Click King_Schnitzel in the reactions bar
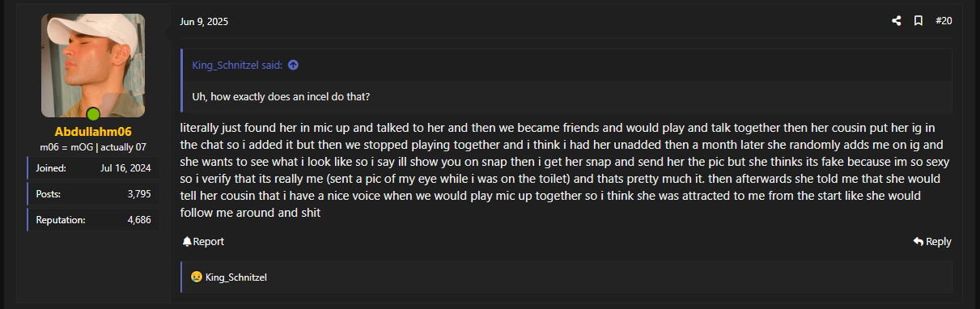Screen dimensions: 980x309 [x=236, y=277]
